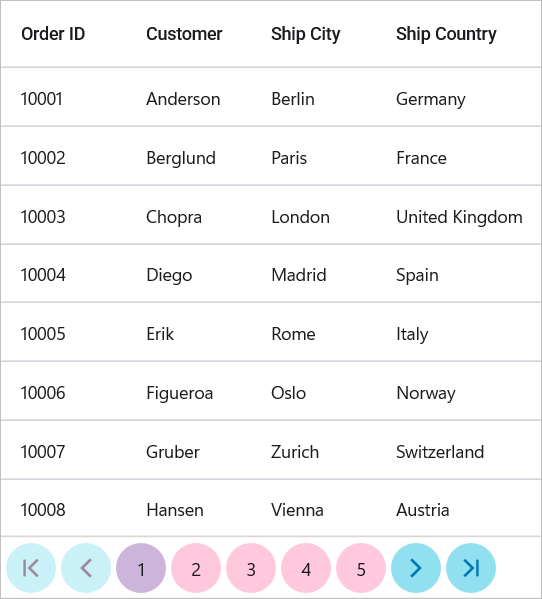Switch to page 3 in pager

pos(251,568)
